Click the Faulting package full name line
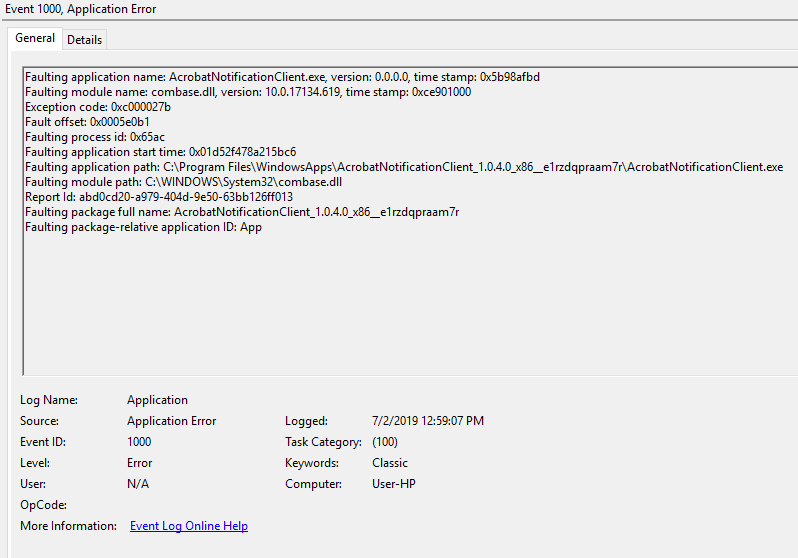798x558 pixels. 242,212
